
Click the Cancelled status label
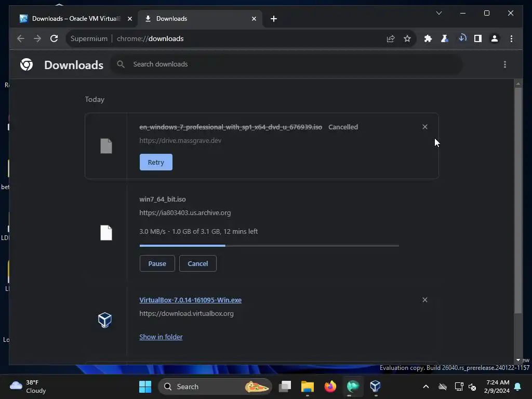(x=343, y=127)
